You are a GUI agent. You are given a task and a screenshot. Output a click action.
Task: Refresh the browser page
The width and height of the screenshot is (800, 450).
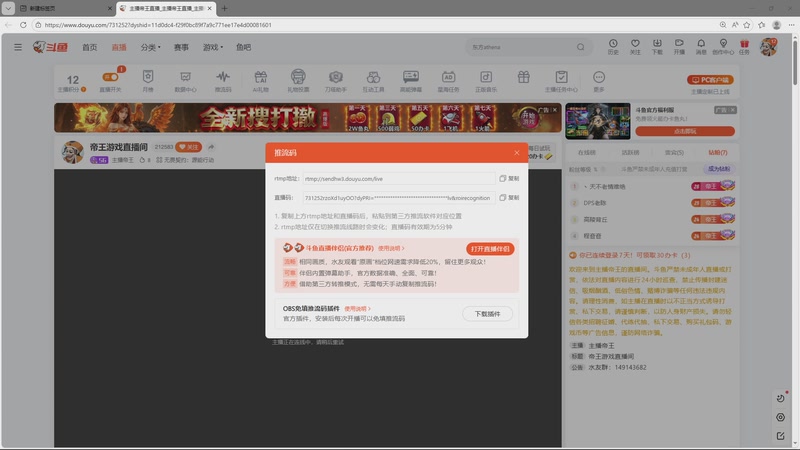[x=23, y=24]
